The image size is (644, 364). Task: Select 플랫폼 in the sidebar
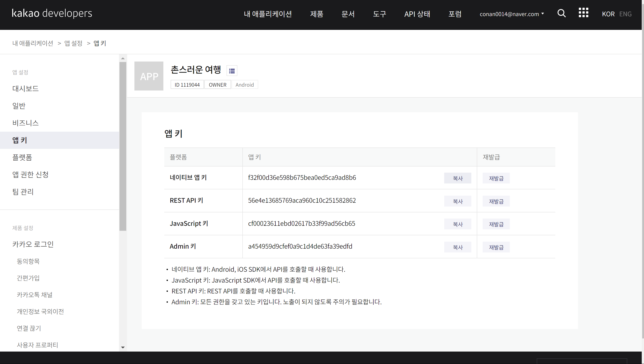click(60, 157)
